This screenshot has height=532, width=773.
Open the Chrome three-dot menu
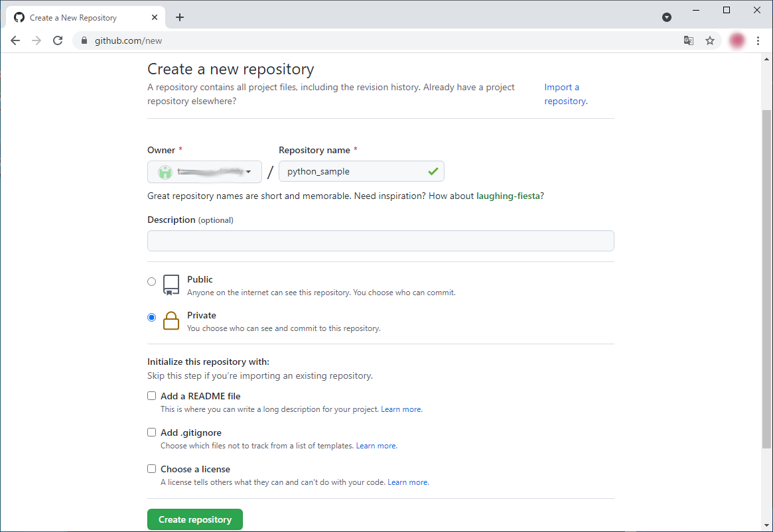(758, 40)
